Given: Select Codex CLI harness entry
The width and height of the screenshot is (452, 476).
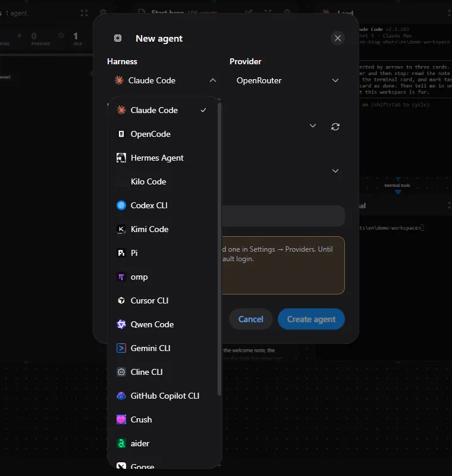Looking at the screenshot, I should (x=161, y=205).
